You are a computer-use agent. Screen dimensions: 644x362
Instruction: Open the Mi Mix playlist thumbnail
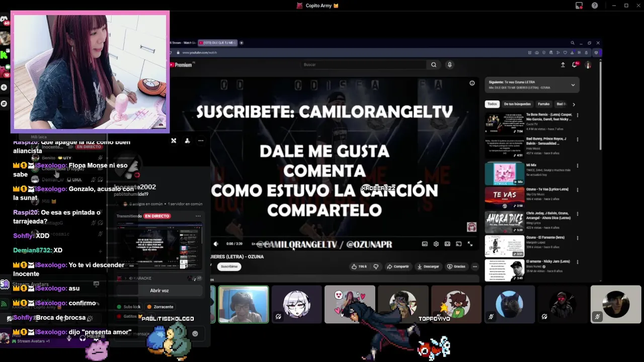coord(505,173)
